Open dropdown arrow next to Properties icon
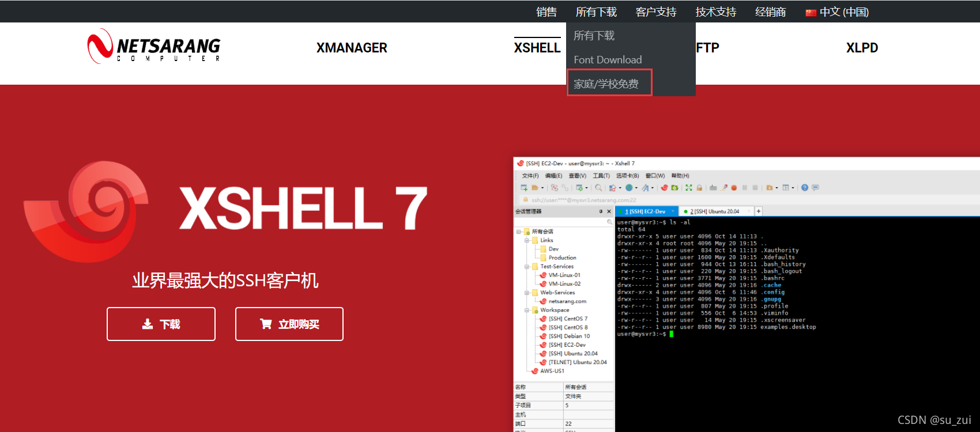This screenshot has width=980, height=432. tap(586, 188)
